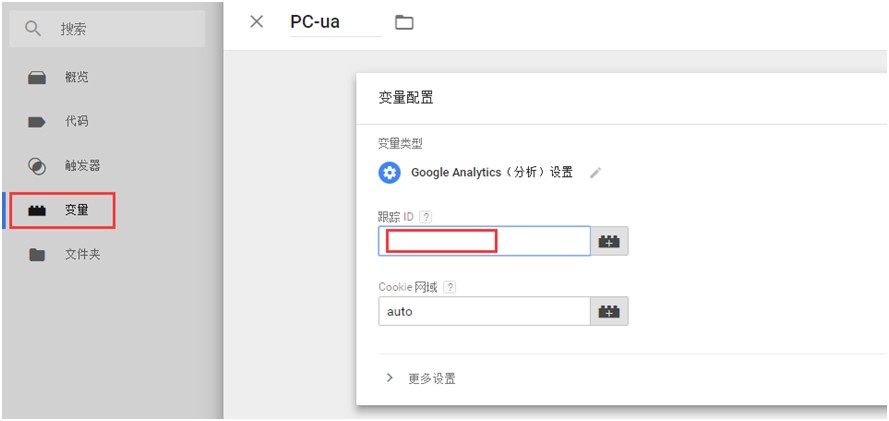Image resolution: width=889 pixels, height=421 pixels.
Task: Insert variable for 跟踪 ID field
Action: click(609, 241)
